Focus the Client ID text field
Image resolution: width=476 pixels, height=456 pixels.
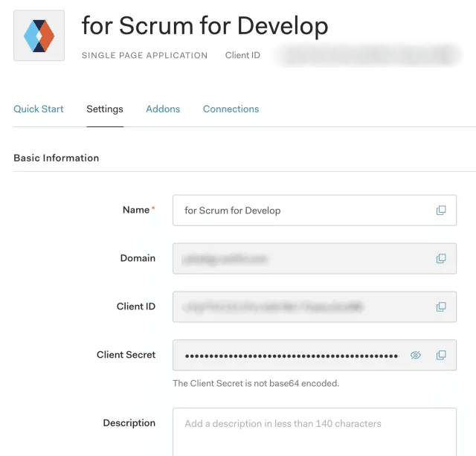pyautogui.click(x=297, y=306)
